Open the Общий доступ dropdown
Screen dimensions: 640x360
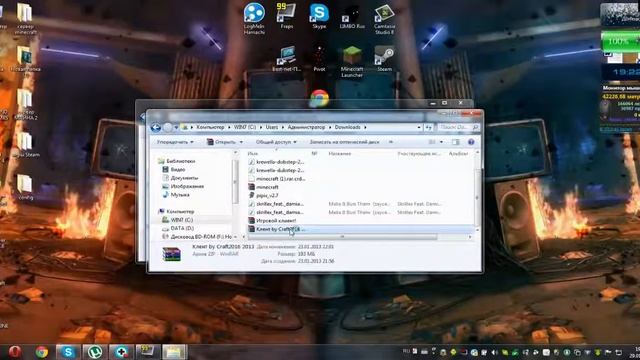(276, 142)
